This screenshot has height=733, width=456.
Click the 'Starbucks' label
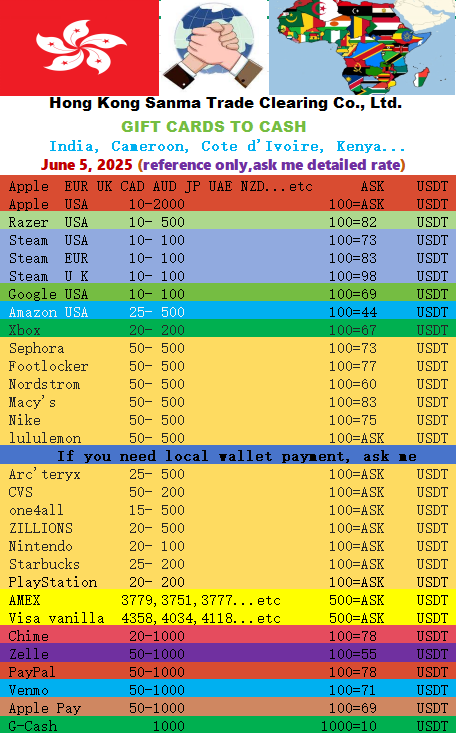coord(44,564)
